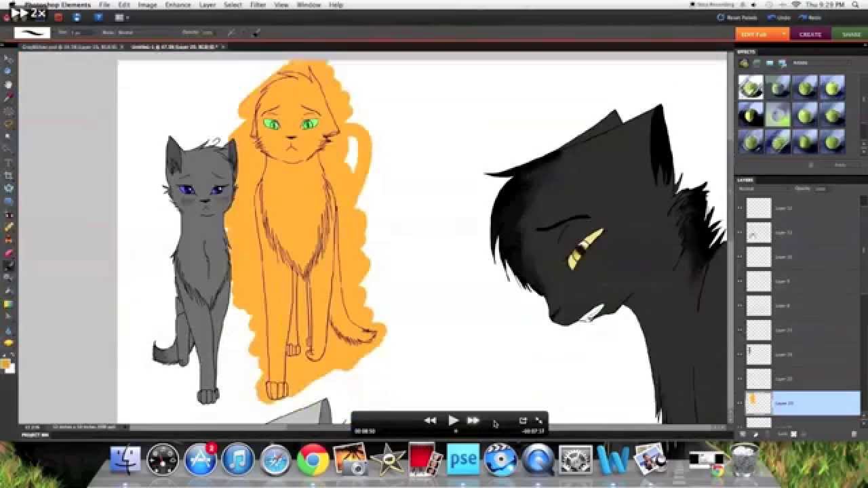Select the Crop tool

point(9,176)
